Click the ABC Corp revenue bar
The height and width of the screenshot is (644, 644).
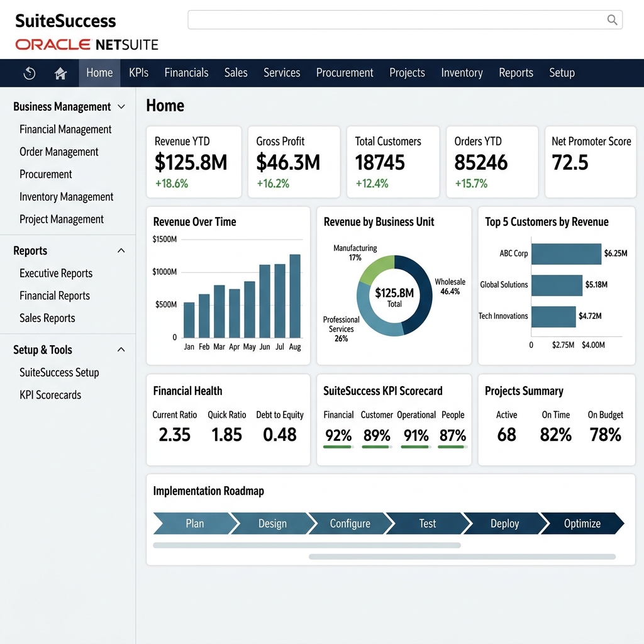[567, 254]
